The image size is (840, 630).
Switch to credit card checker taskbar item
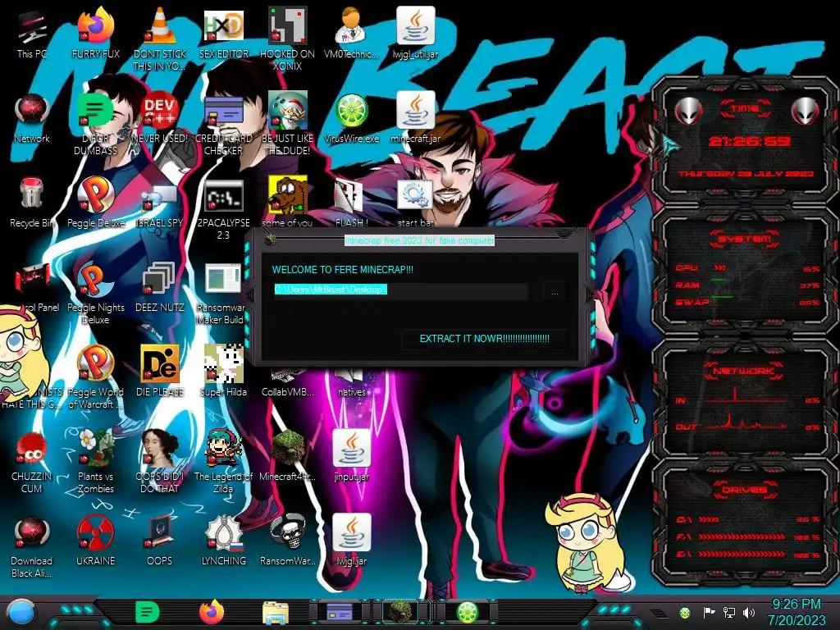coord(340,612)
